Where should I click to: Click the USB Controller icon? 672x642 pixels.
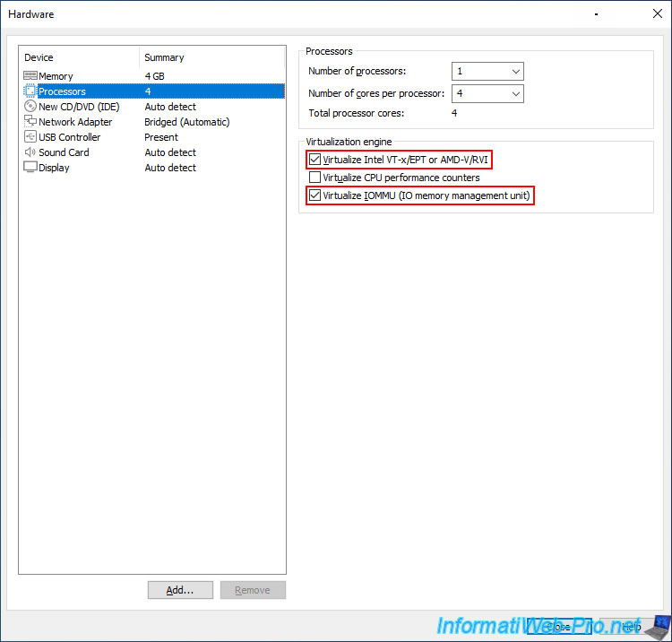coord(30,137)
